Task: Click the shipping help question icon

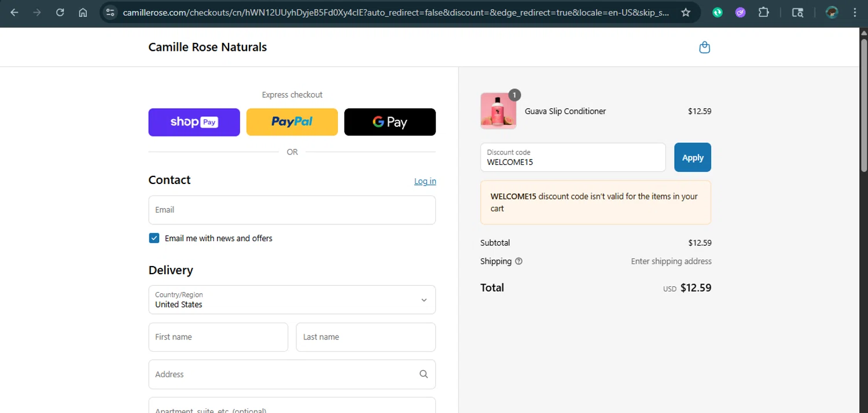Action: (x=518, y=261)
